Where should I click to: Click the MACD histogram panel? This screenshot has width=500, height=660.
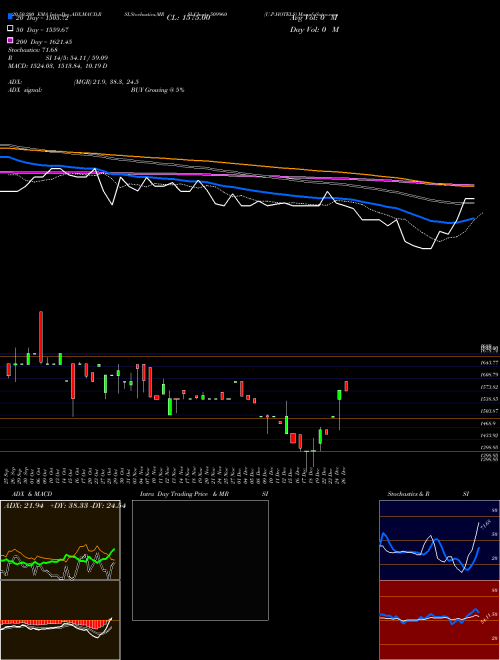pos(60,620)
